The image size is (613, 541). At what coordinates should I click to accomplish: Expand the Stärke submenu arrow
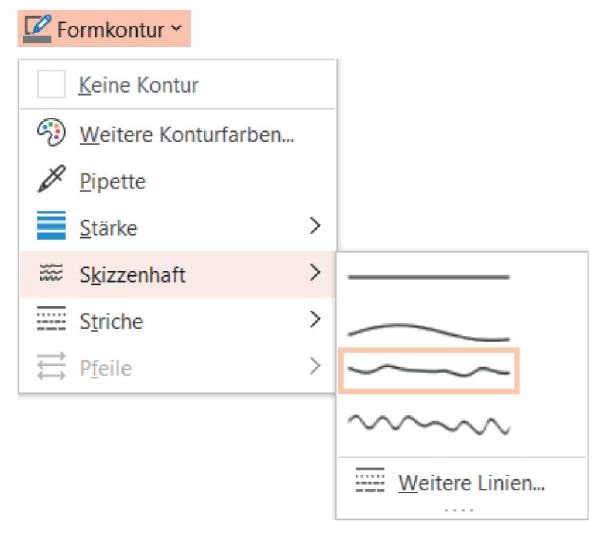click(x=315, y=227)
